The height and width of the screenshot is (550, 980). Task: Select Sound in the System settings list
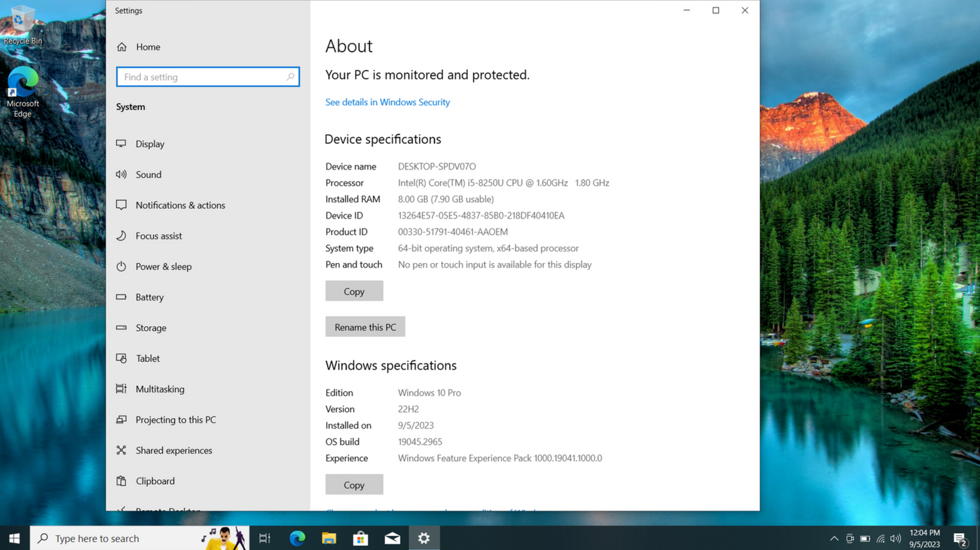tap(148, 175)
